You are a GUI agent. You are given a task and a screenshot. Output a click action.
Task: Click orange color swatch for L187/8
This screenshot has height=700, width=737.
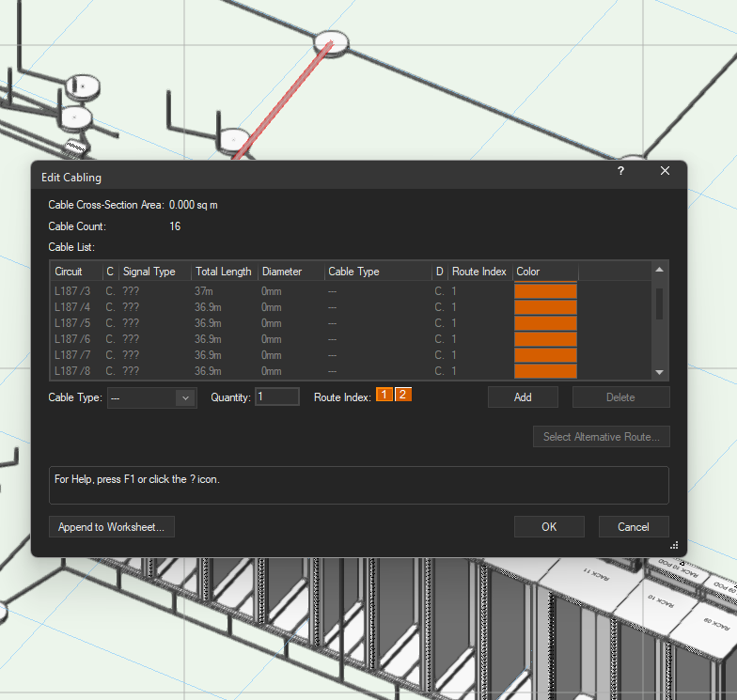point(545,371)
